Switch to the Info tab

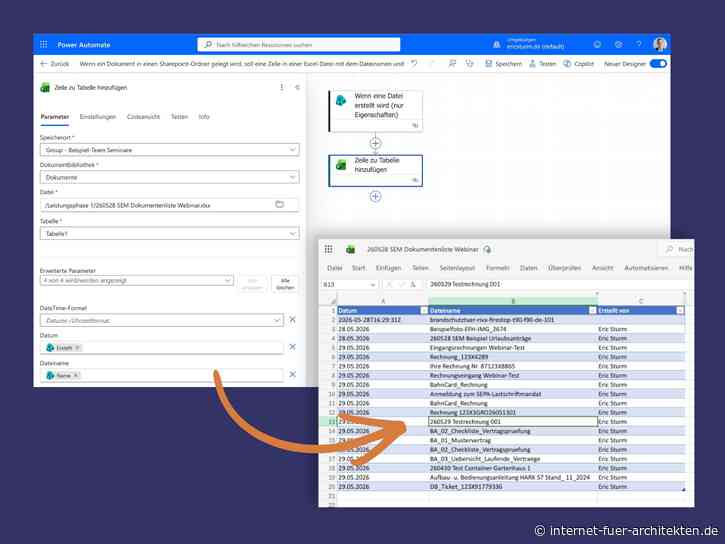pos(204,117)
